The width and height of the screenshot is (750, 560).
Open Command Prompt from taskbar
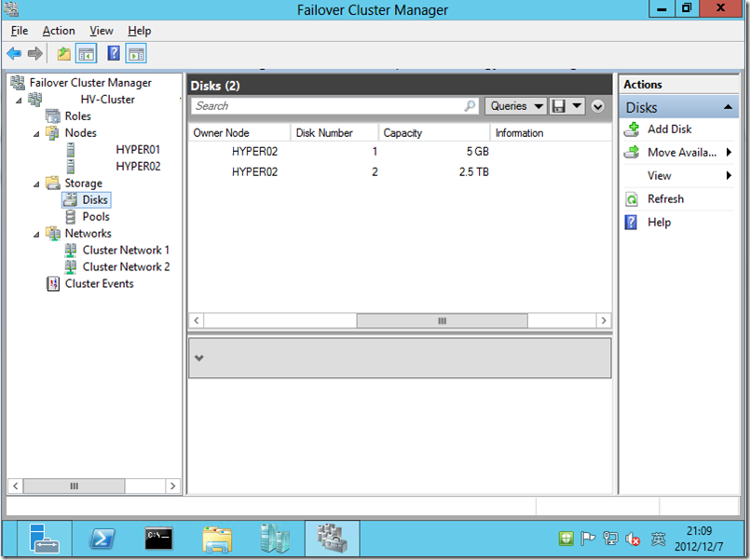[159, 539]
